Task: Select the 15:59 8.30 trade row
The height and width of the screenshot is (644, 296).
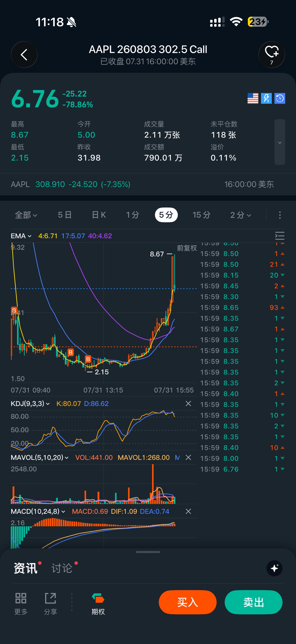Action: (242, 297)
